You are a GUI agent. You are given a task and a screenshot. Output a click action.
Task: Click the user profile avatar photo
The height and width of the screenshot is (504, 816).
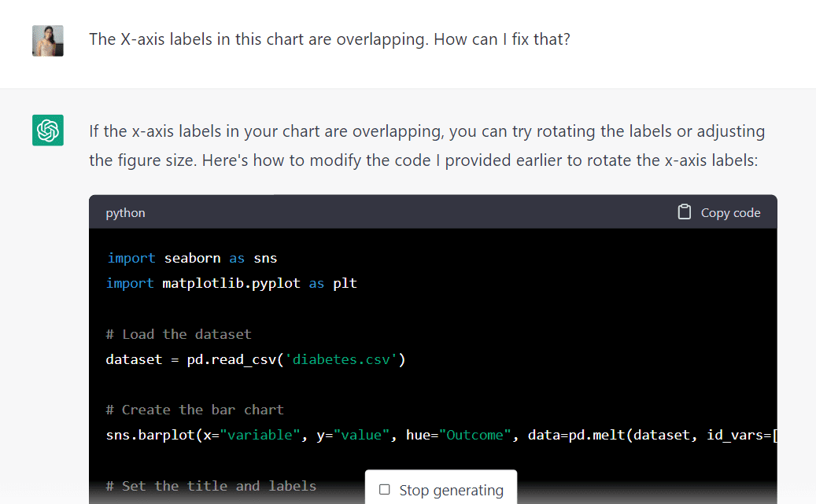tap(48, 41)
